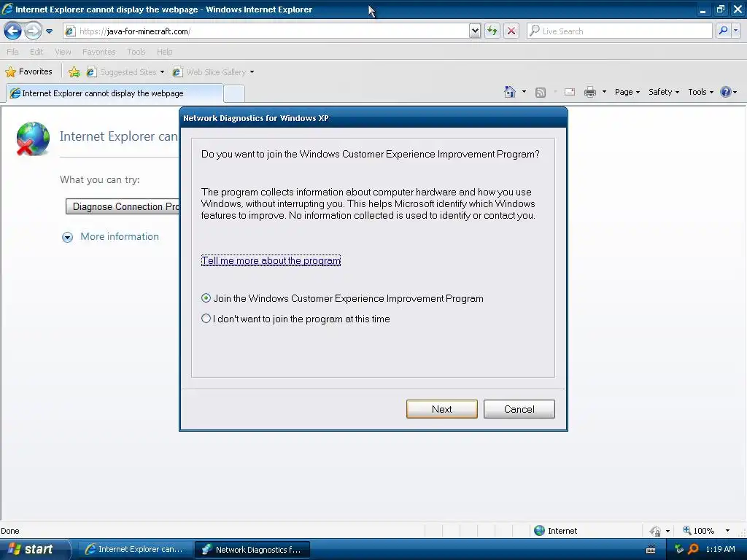
Task: Click the network connection tray icon
Action: pos(679,549)
